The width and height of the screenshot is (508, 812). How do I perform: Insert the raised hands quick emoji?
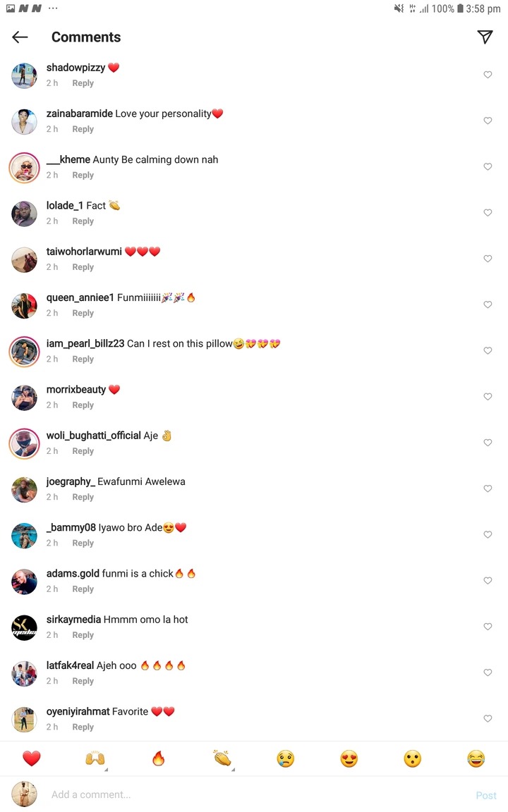pos(95,758)
